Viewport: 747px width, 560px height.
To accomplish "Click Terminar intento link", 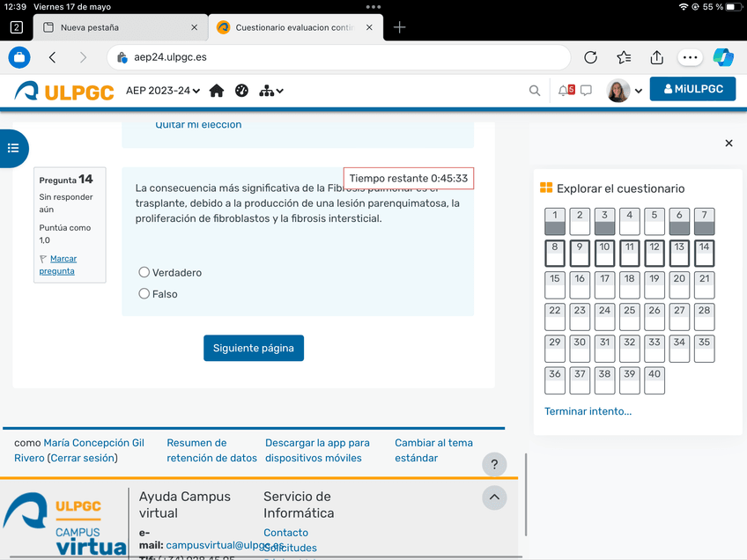I will [588, 411].
